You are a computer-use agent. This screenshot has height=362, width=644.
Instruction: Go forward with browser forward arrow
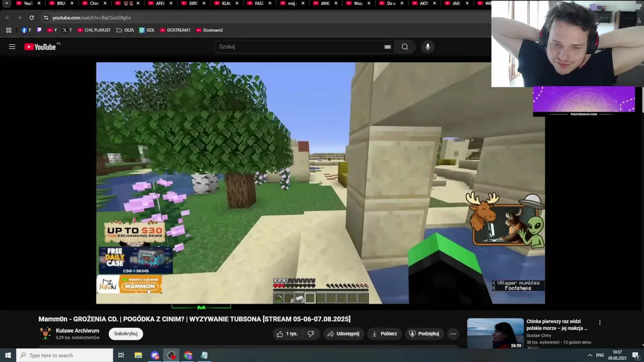19,18
